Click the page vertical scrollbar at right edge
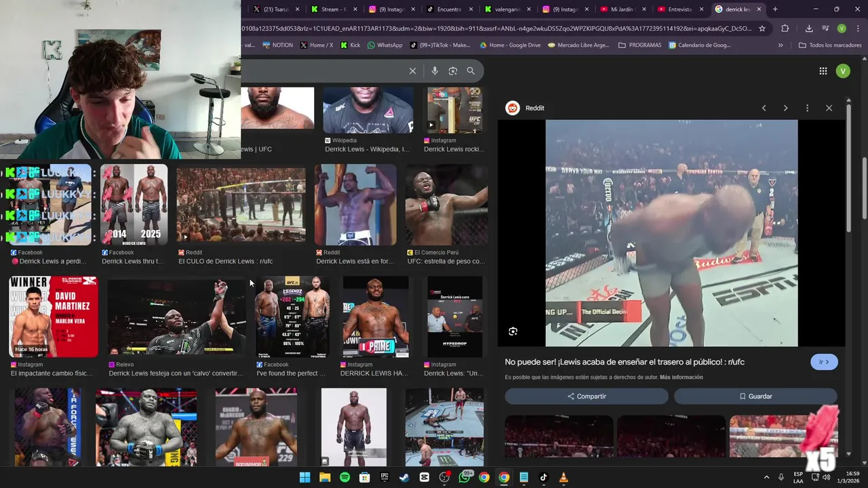 pyautogui.click(x=865, y=188)
